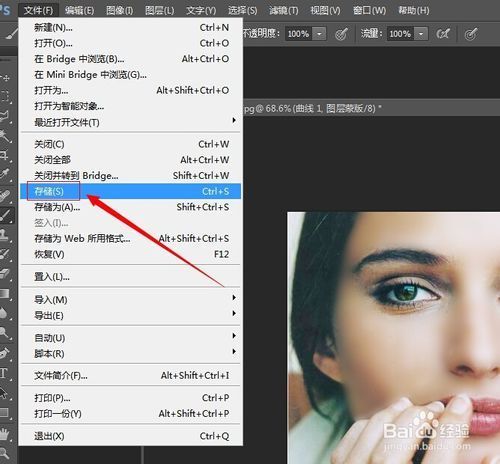Choose 存储为(A)... entry

coord(131,207)
